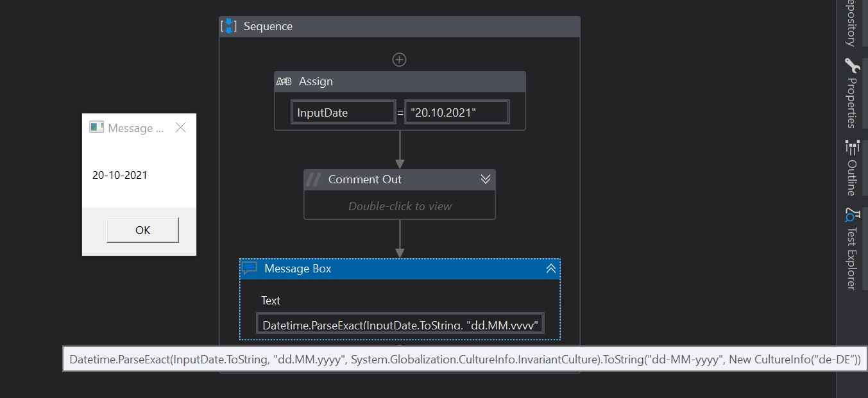
Task: Click "Double-click to view" placeholder
Action: (x=400, y=206)
